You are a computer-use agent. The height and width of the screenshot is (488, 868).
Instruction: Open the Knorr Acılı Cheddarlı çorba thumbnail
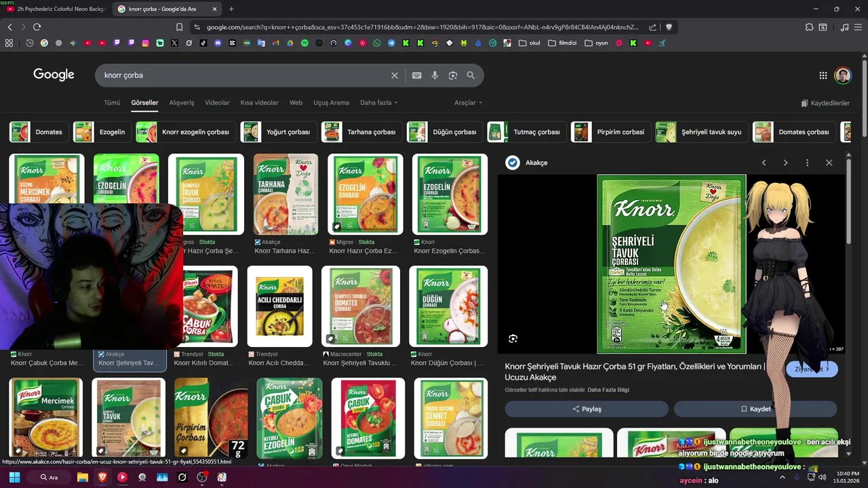[x=279, y=306]
